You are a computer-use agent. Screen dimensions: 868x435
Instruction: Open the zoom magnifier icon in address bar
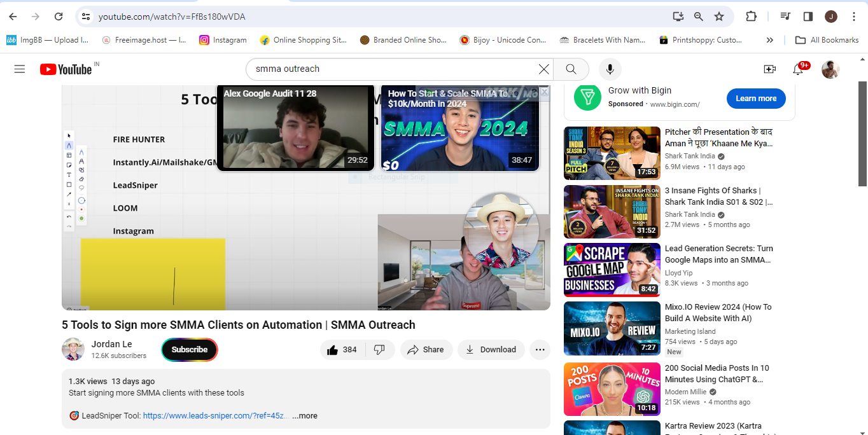point(699,17)
